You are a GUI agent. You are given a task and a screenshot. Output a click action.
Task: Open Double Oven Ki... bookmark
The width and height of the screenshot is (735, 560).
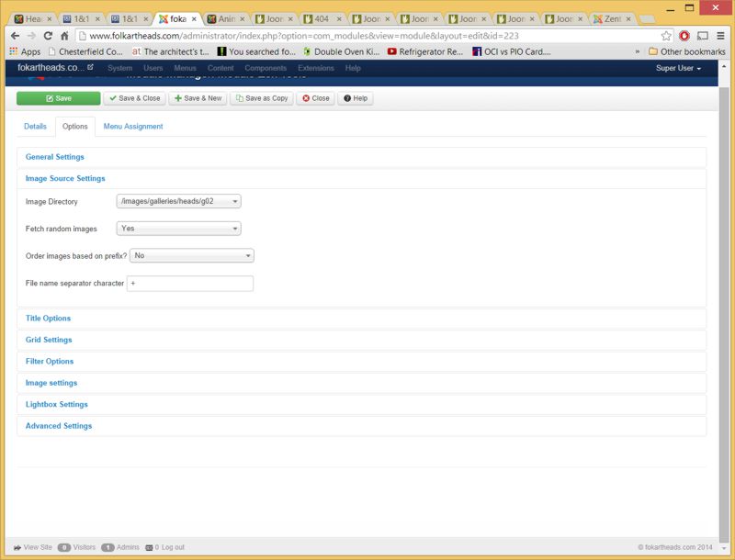(x=341, y=51)
